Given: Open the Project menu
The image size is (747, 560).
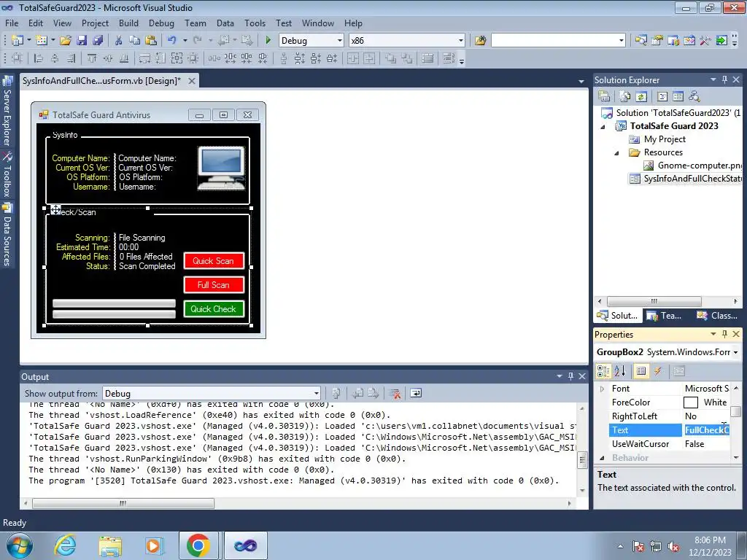Looking at the screenshot, I should (96, 23).
